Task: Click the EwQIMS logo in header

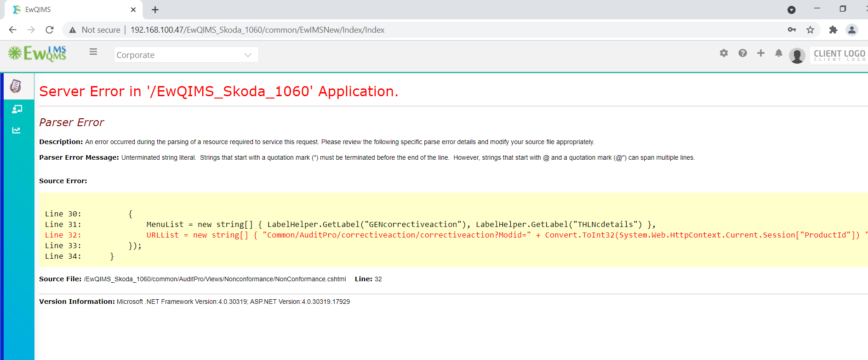Action: 37,53
